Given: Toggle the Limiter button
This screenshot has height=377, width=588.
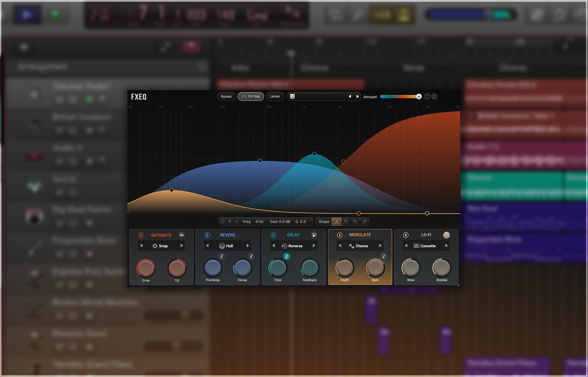Looking at the screenshot, I should point(275,97).
